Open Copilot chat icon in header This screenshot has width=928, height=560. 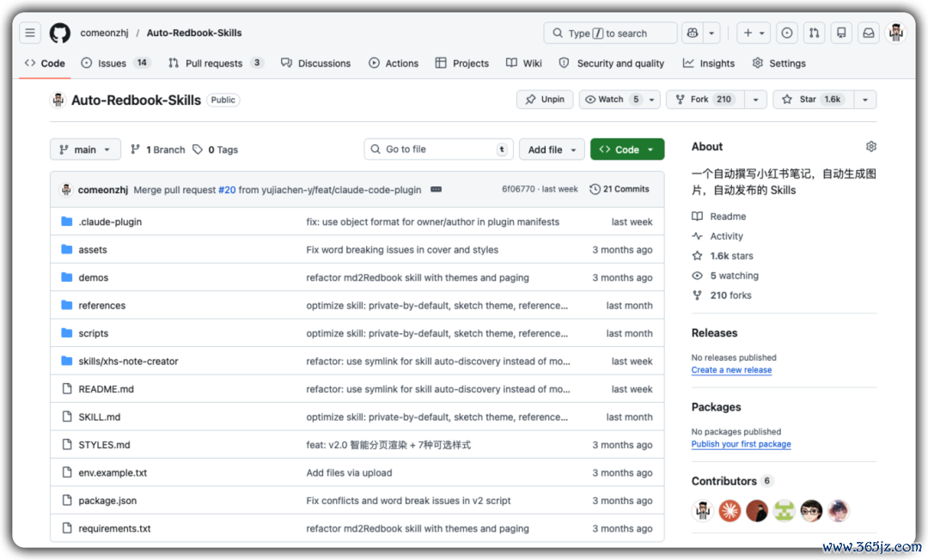[692, 33]
